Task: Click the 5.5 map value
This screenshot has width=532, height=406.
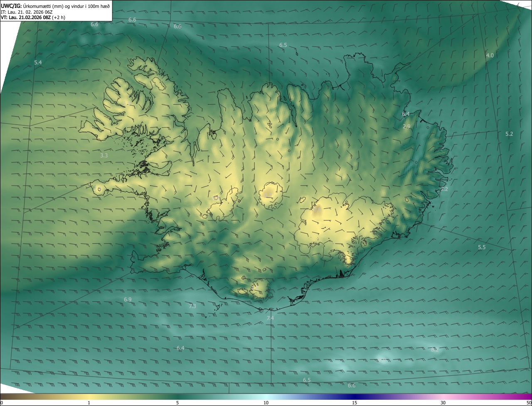Action: [482, 247]
